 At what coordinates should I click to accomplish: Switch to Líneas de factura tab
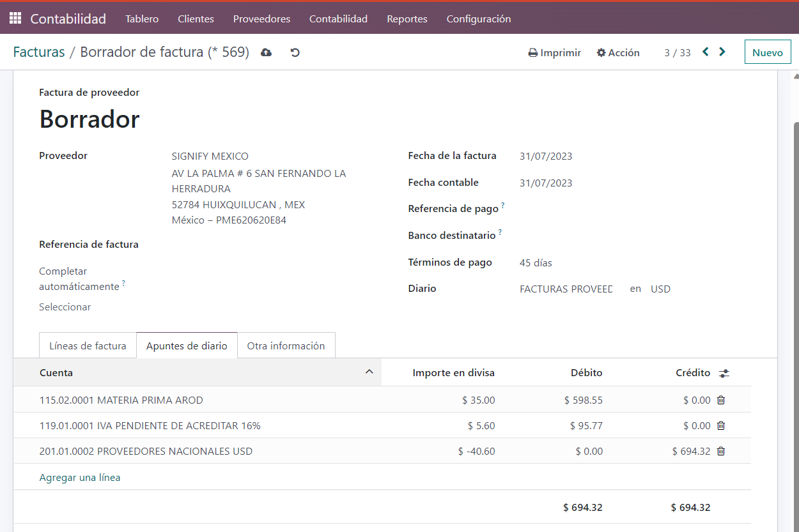88,346
